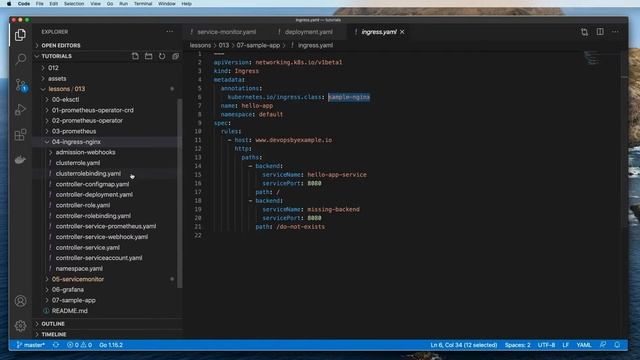
Task: Expand the admission-webhooks folder
Action: coord(85,152)
